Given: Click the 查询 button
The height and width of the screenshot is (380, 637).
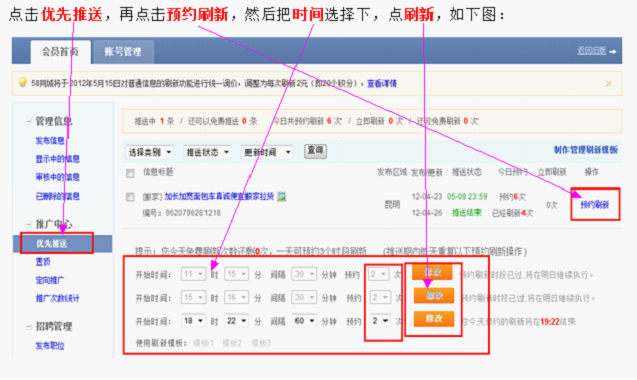Looking at the screenshot, I should click(x=315, y=151).
